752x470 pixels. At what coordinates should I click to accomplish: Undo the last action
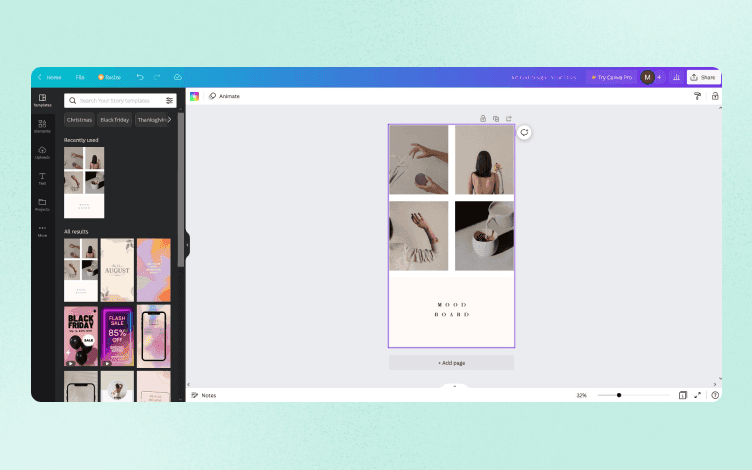click(x=140, y=77)
